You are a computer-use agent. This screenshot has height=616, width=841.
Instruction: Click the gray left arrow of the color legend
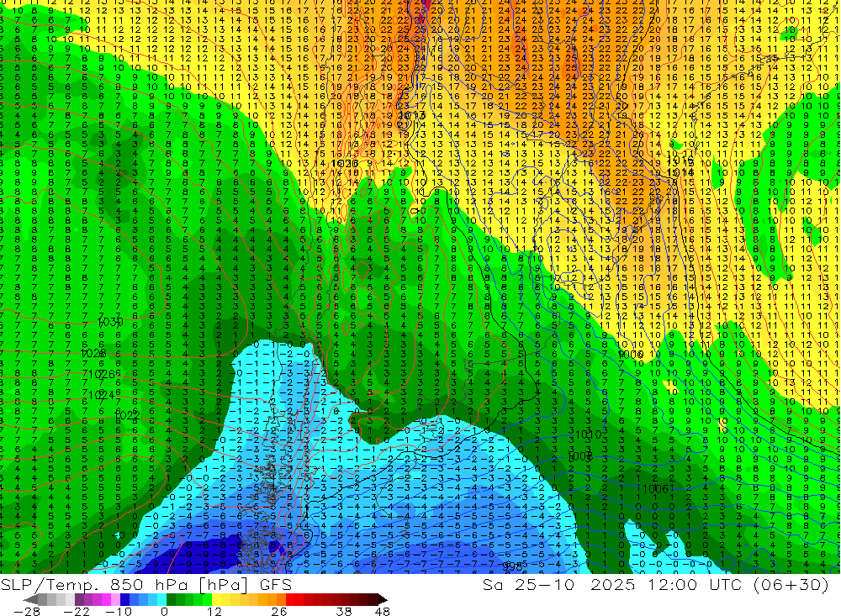coord(30,600)
